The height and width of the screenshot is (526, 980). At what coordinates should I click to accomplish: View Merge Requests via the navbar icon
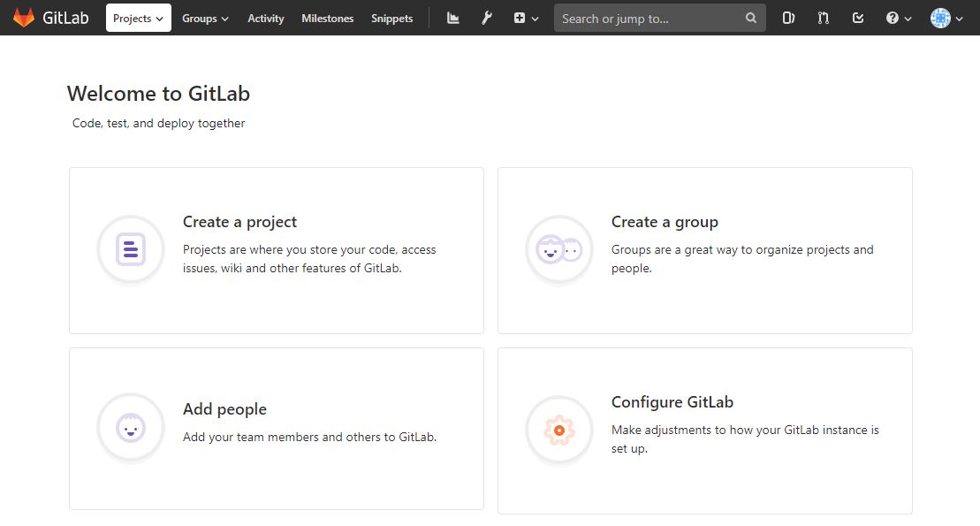click(823, 18)
